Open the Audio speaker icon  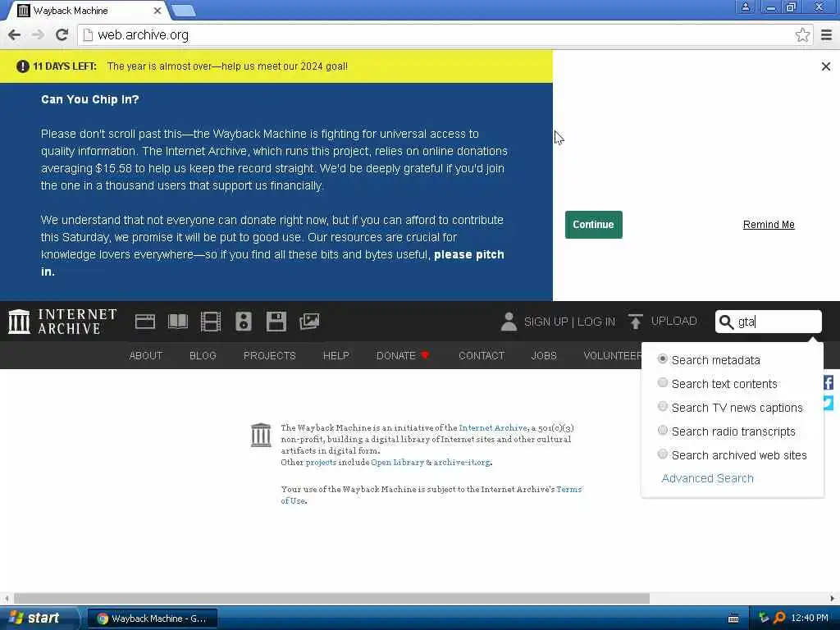tap(243, 322)
